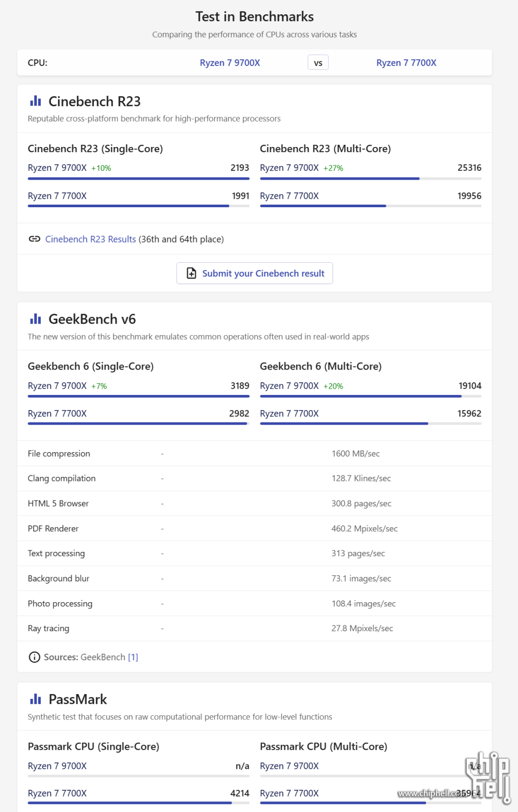Viewport: 518px width, 812px height.
Task: Click the bar chart icon beside Cinebench R23
Action: [x=35, y=101]
